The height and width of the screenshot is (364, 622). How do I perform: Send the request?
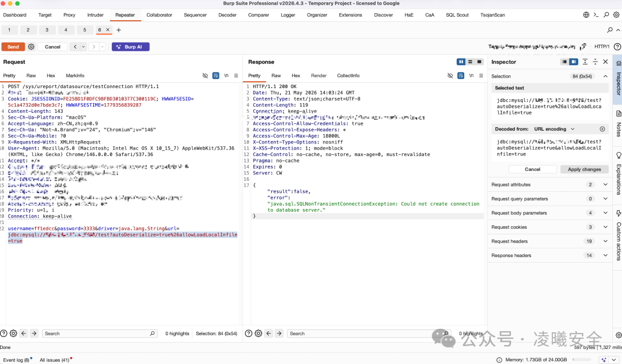pyautogui.click(x=13, y=47)
